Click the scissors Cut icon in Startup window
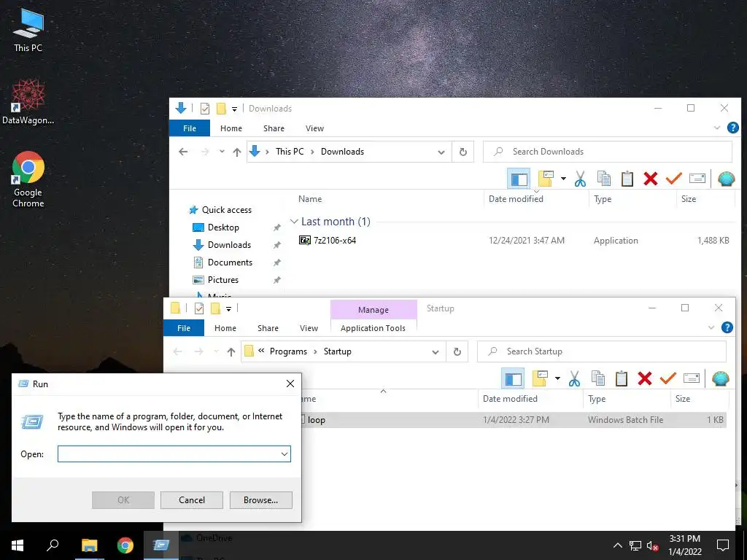Viewport: 747px width, 560px height. point(574,379)
